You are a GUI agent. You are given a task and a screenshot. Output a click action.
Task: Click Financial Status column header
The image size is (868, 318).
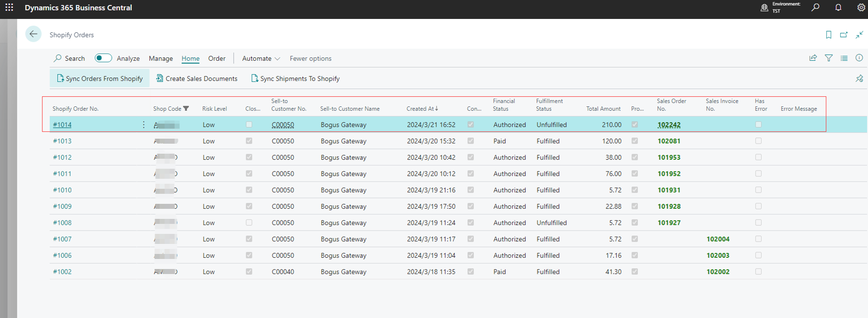coord(504,105)
